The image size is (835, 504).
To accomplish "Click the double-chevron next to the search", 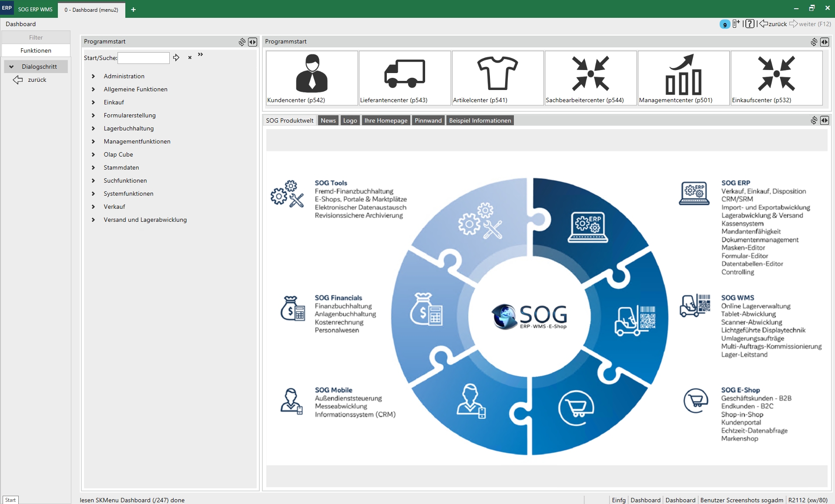I will coord(200,54).
